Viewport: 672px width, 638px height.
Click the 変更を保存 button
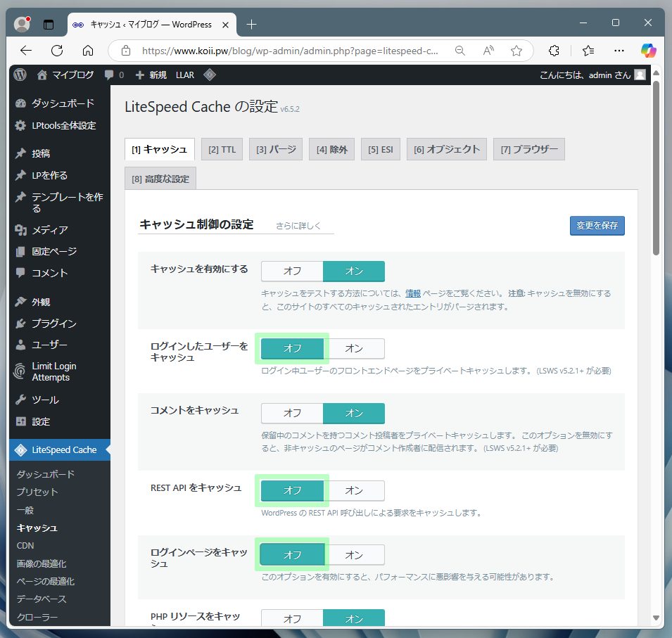[x=597, y=225]
